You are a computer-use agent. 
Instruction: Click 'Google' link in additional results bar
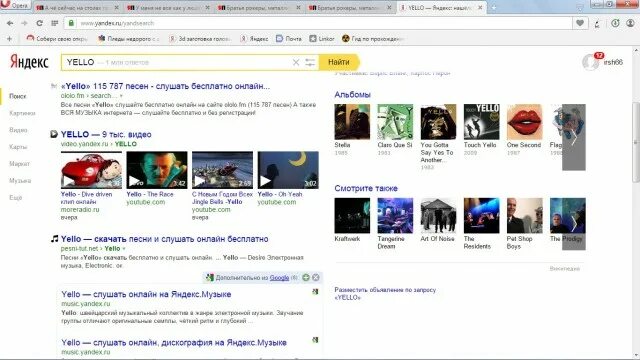click(x=280, y=278)
